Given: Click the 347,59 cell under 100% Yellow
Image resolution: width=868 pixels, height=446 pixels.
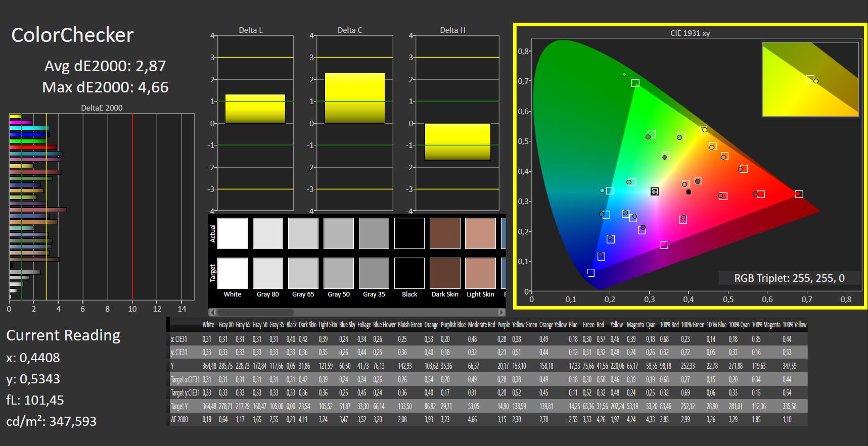Looking at the screenshot, I should (x=789, y=366).
